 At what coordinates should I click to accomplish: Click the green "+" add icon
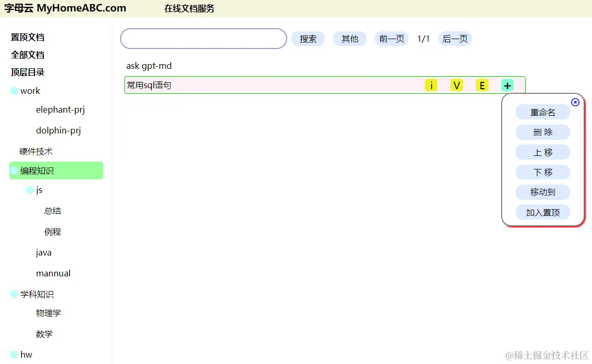[507, 84]
